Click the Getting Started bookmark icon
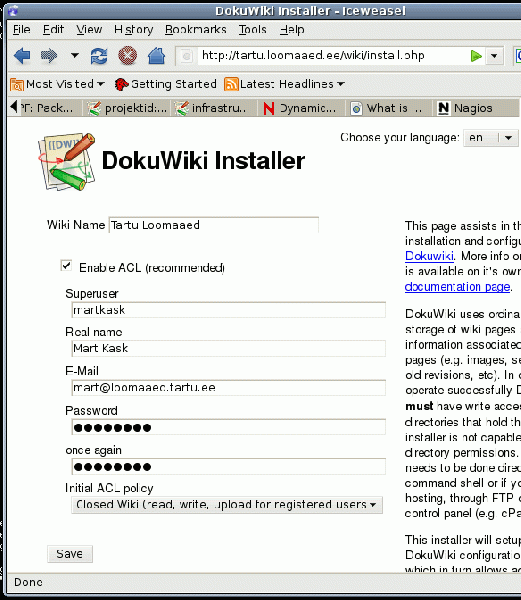This screenshot has height=600, width=521. coord(121,84)
